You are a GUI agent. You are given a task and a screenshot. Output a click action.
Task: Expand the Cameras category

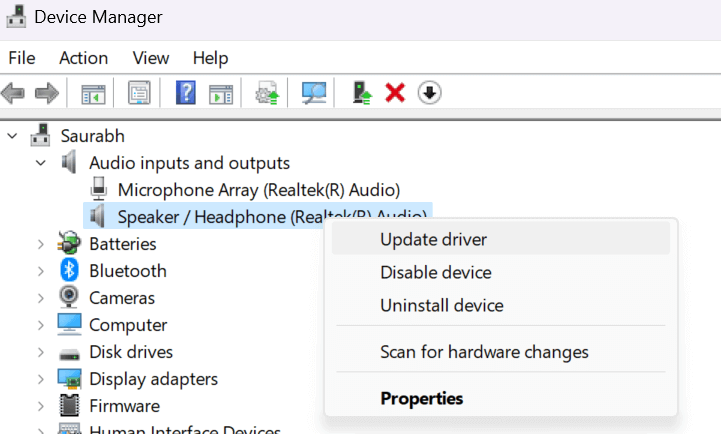point(41,298)
